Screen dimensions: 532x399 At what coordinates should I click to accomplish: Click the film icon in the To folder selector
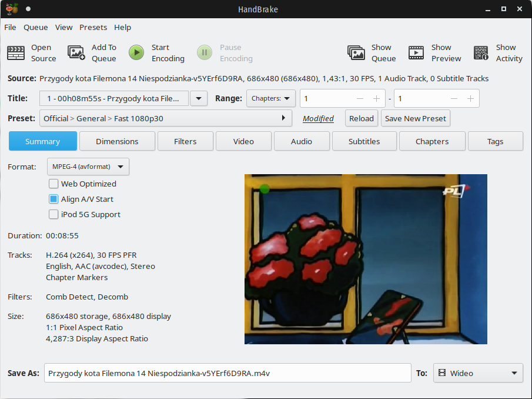(441, 373)
